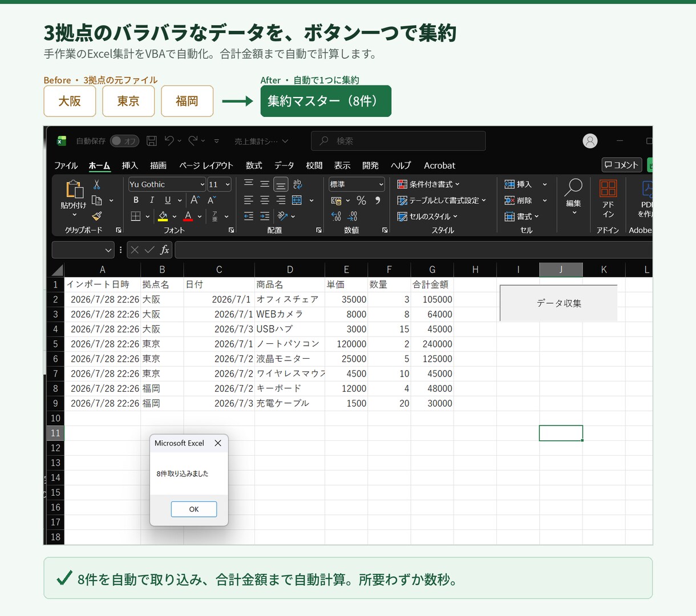Click the Wrap Text icon
This screenshot has height=616, width=696.
coord(297,184)
